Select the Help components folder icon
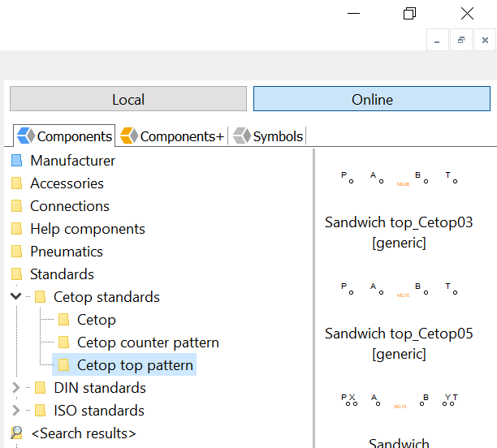The image size is (497, 448). (x=16, y=228)
